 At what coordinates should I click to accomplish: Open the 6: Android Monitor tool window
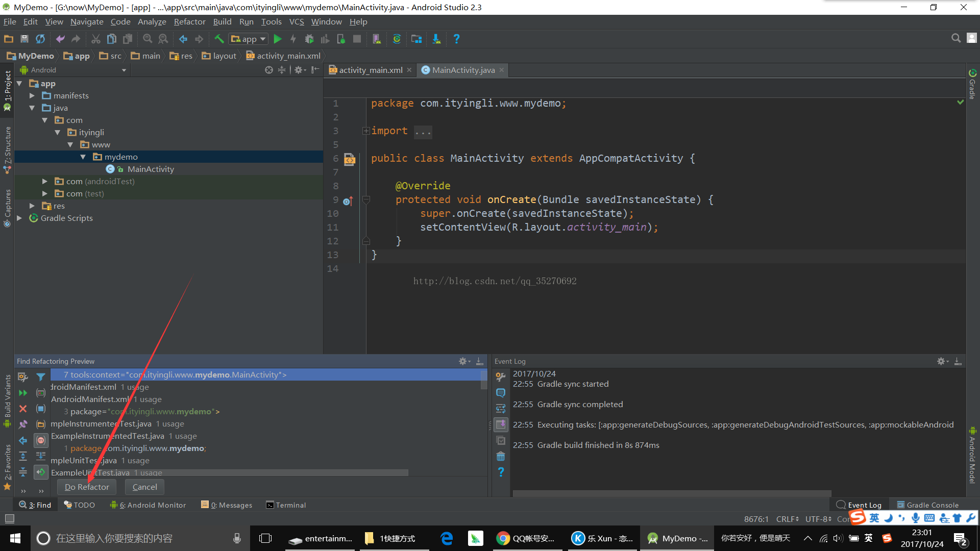click(148, 505)
